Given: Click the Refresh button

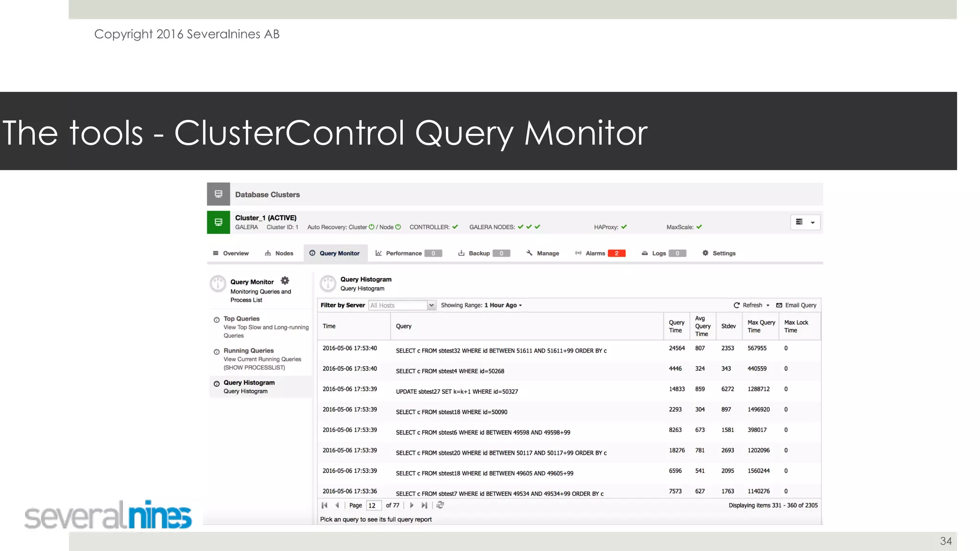Looking at the screenshot, I should [748, 305].
